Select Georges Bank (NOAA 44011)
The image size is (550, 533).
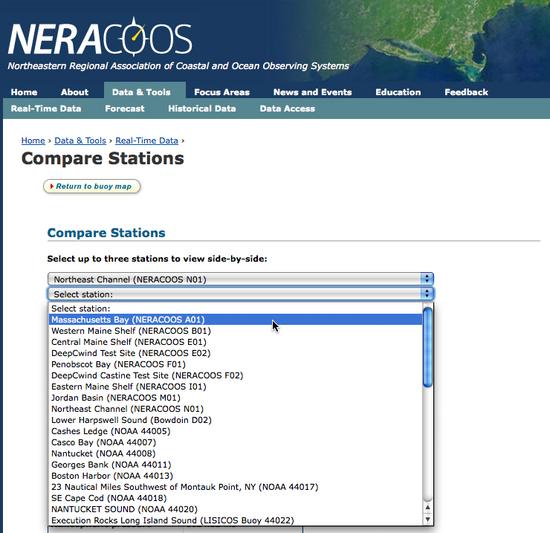pyautogui.click(x=235, y=465)
